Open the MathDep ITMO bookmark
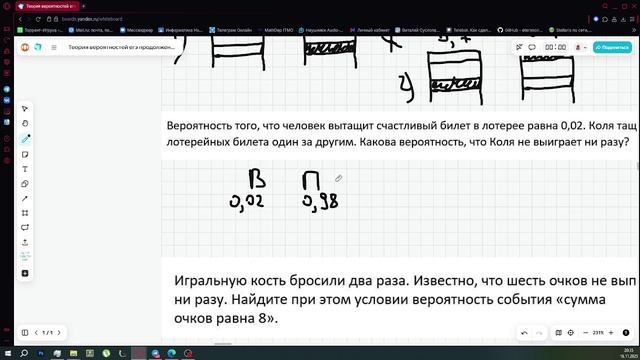 point(276,30)
